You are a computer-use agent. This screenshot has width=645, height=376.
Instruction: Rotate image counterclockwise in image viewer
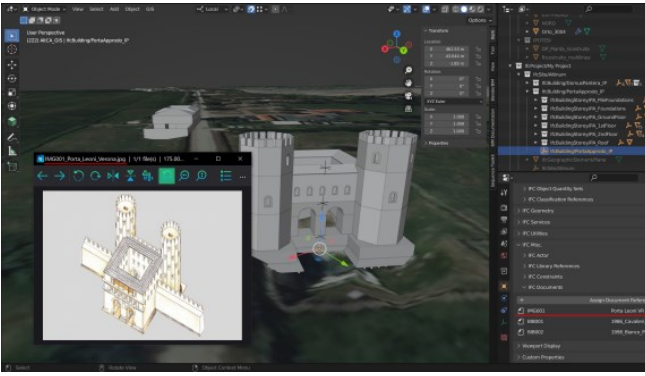(x=78, y=176)
